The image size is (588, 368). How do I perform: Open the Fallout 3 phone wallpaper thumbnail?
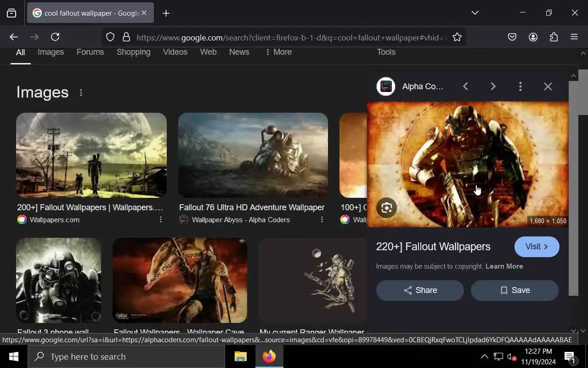(x=58, y=280)
